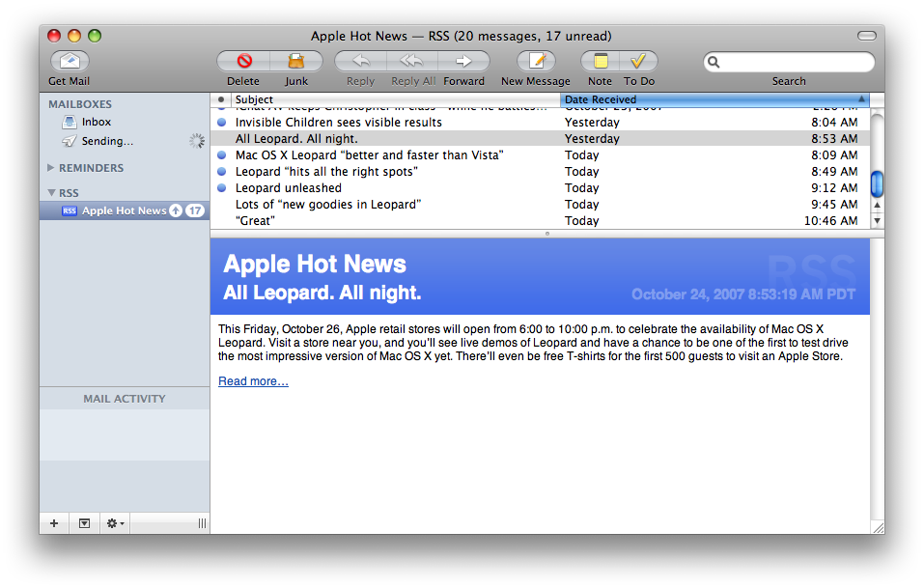The height and width of the screenshot is (588, 924).
Task: Select the Sending mailbox
Action: (x=107, y=141)
